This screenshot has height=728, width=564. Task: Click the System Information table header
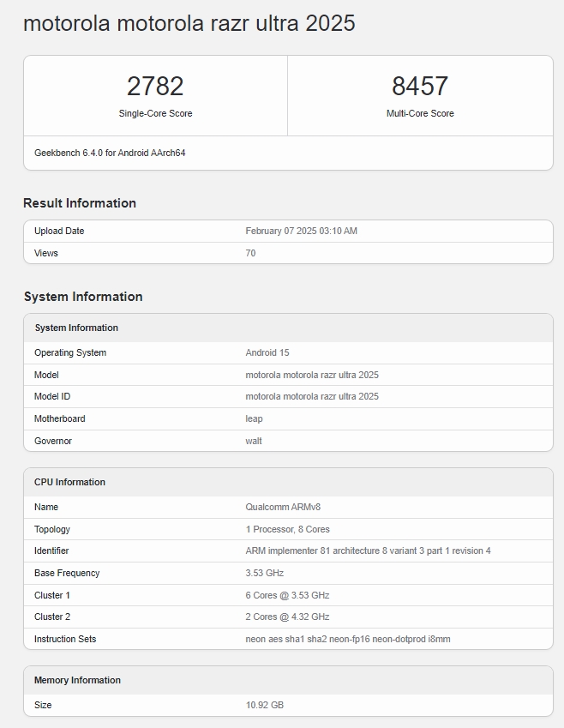pos(76,328)
